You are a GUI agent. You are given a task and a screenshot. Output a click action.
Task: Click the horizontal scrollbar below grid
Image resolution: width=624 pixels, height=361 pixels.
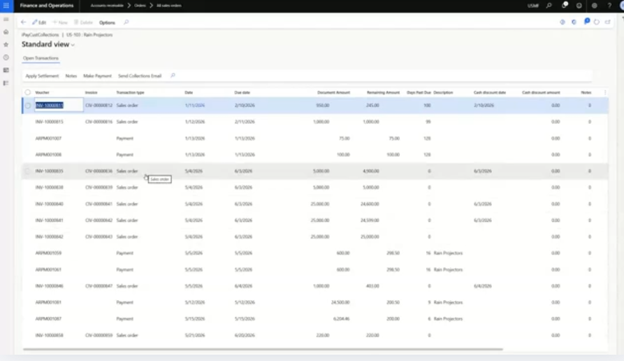pos(263,349)
